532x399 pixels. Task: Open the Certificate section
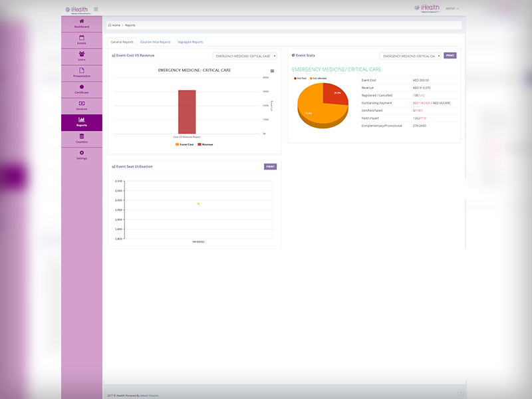[x=81, y=88]
